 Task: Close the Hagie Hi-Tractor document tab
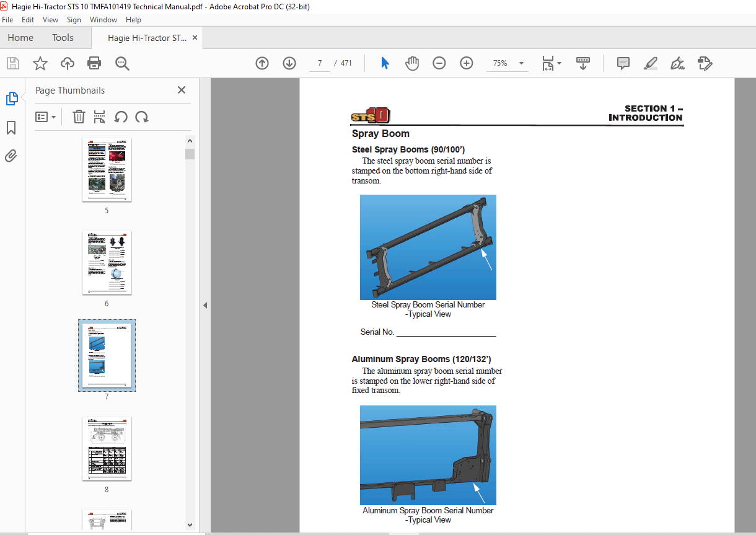tap(195, 38)
